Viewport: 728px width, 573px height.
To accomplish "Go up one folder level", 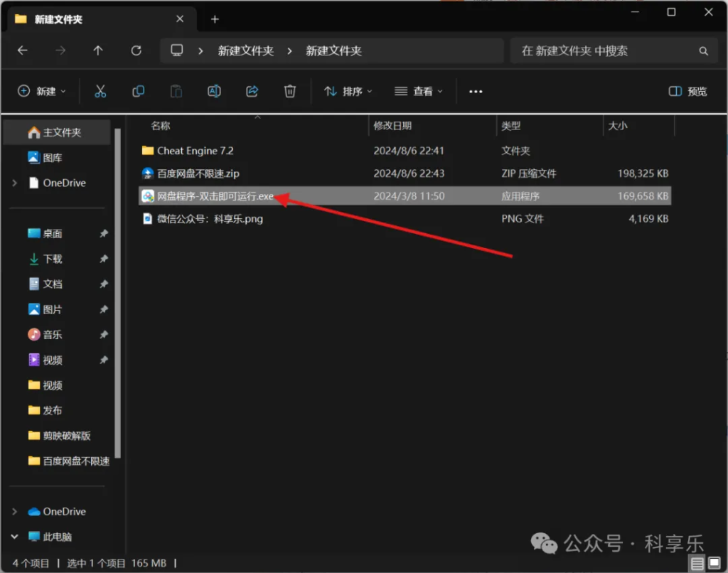I will [x=98, y=50].
